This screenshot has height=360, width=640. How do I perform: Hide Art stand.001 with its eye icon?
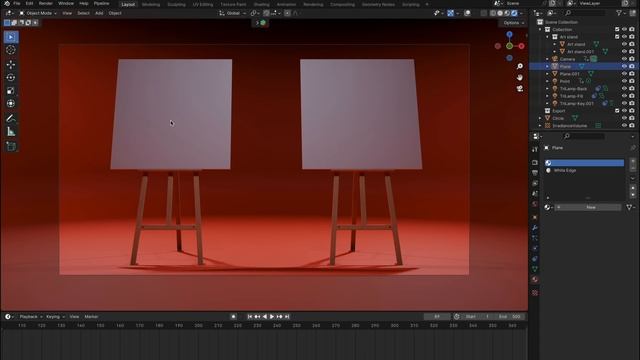624,51
